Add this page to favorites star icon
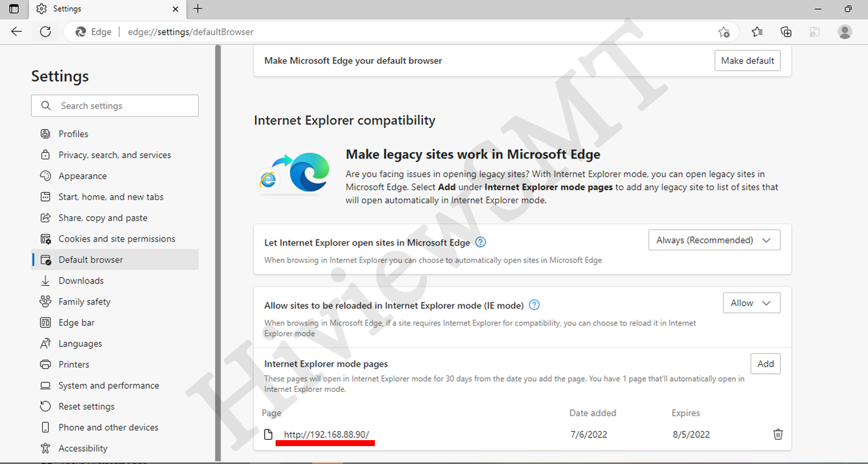868x464 pixels. [724, 32]
